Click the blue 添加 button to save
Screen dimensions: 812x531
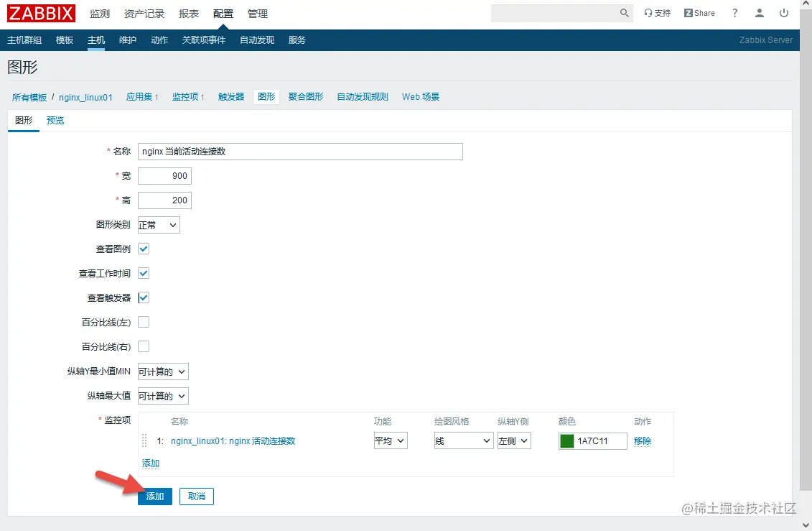click(154, 496)
